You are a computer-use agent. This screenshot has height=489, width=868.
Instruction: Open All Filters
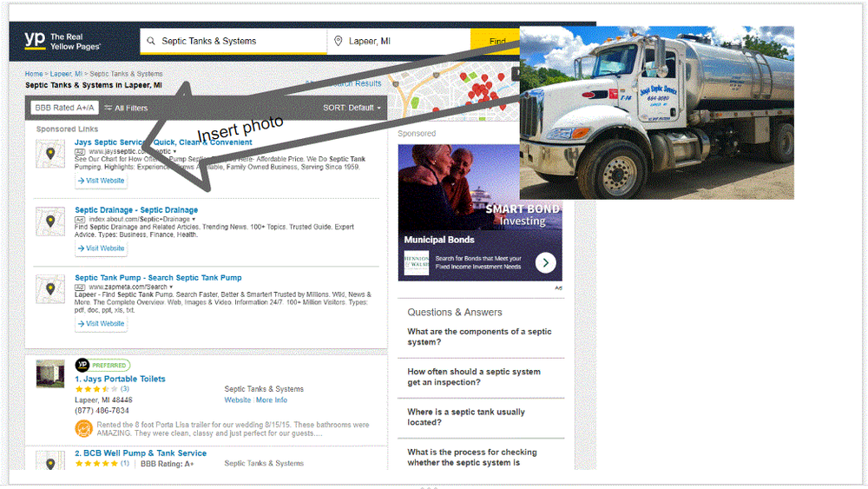pyautogui.click(x=126, y=108)
